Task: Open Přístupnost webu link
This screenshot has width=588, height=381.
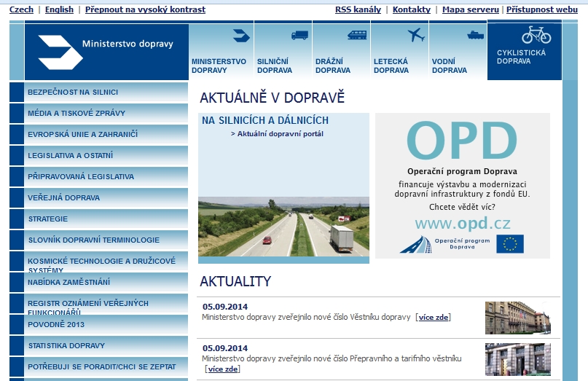Action: (x=542, y=9)
